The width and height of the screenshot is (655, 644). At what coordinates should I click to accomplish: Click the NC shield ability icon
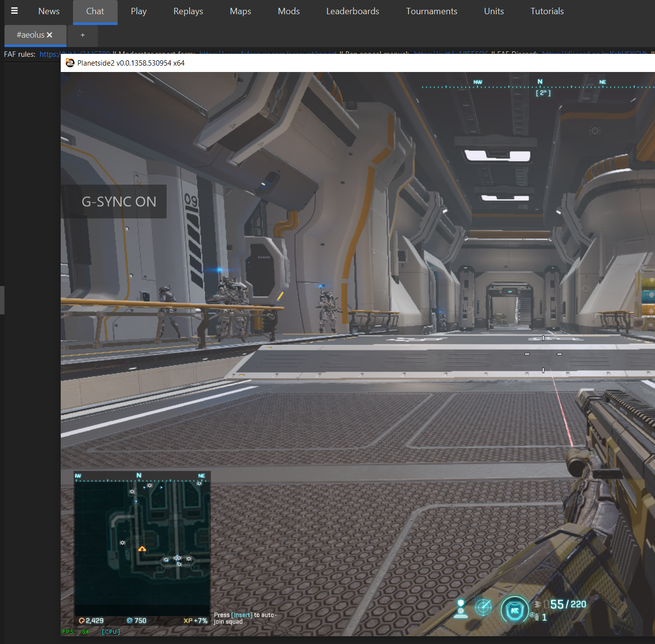pyautogui.click(x=514, y=610)
